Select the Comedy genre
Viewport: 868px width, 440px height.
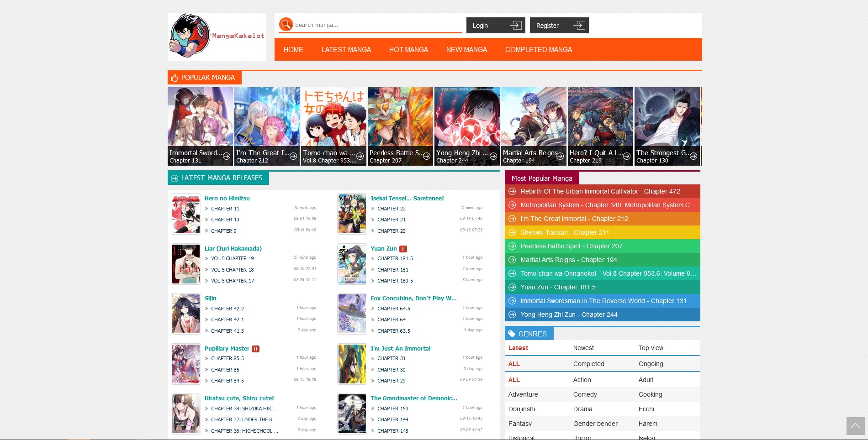[585, 394]
